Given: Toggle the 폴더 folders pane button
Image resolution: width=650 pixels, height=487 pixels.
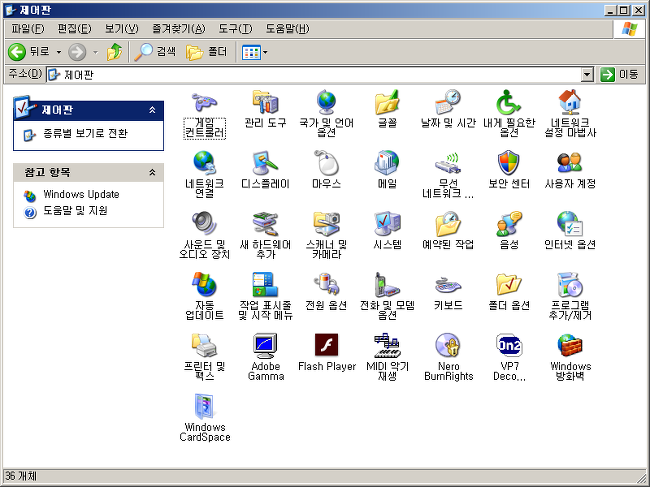Looking at the screenshot, I should 207,52.
